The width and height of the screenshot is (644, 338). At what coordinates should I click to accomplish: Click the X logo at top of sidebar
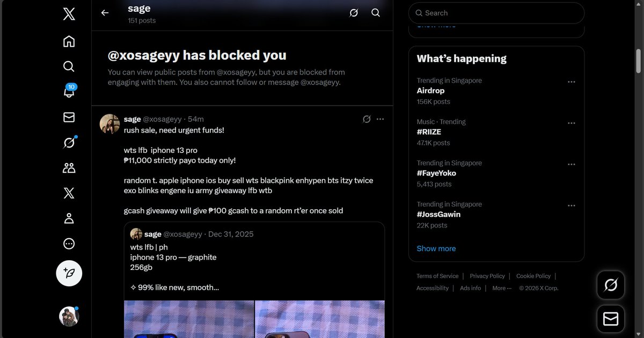[x=69, y=14]
